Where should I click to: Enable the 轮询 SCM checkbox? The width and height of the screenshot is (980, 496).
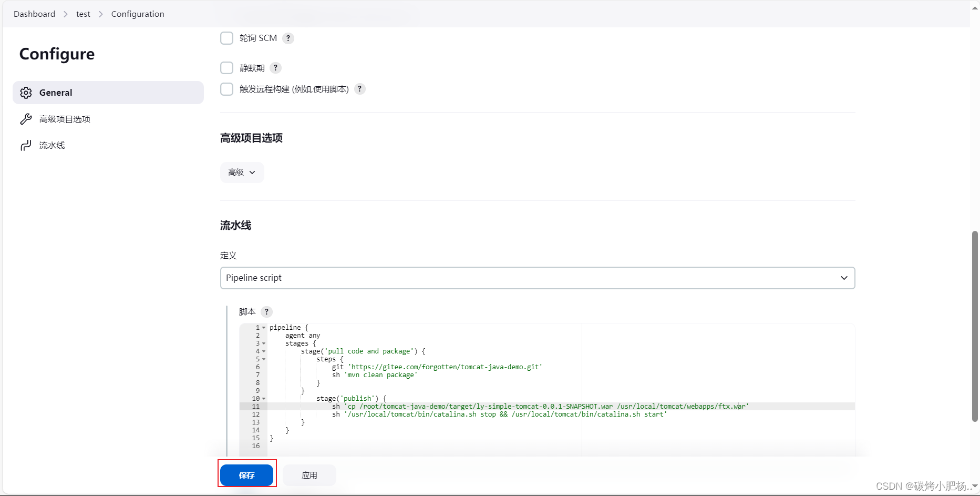(226, 38)
